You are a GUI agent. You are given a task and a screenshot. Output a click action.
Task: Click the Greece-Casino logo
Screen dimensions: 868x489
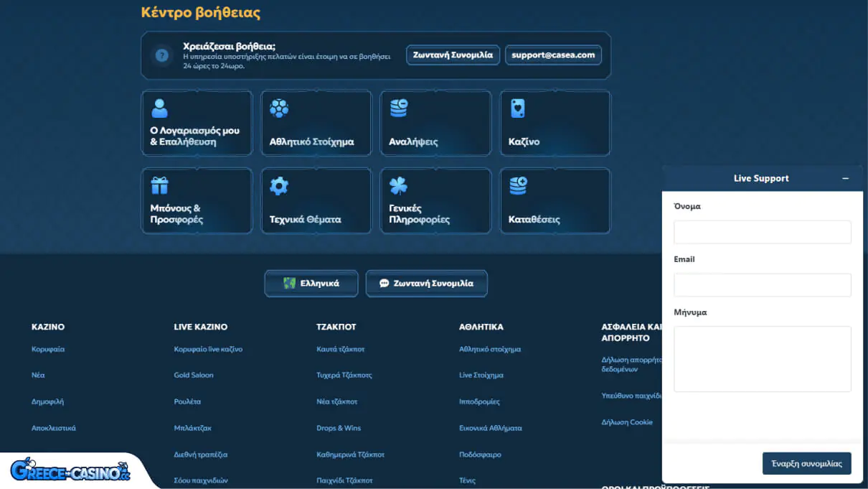click(x=70, y=470)
